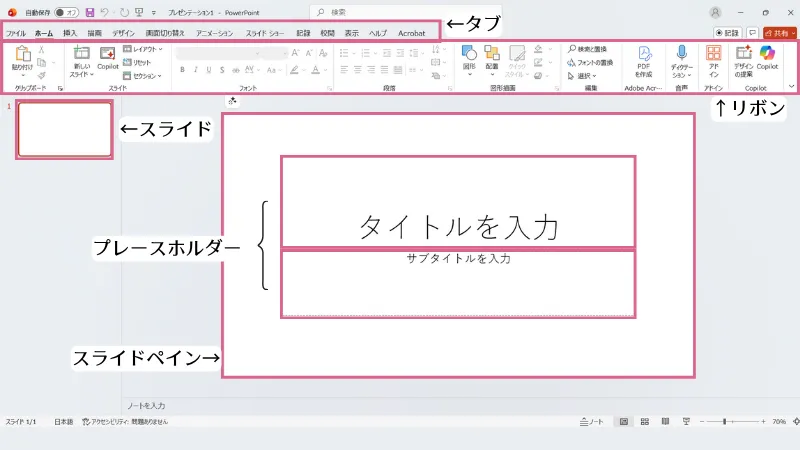Expand the Layout (レイアウト) dropdown
This screenshot has width=800, height=450.
143,48
